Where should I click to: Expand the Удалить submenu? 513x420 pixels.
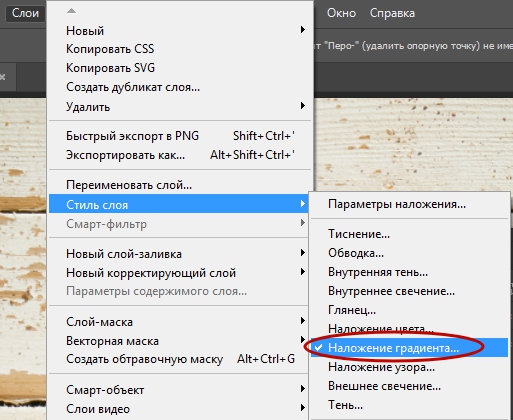(180, 107)
